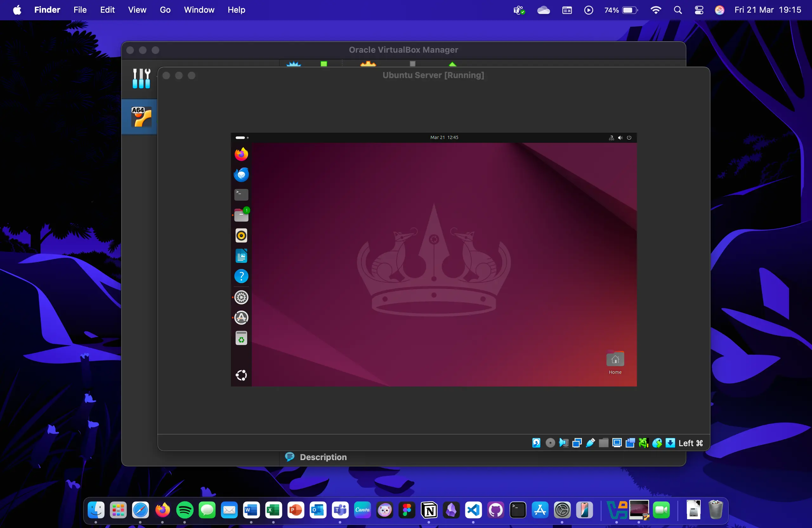The height and width of the screenshot is (528, 812).
Task: Open the Window menu in the menu bar
Action: pos(199,10)
